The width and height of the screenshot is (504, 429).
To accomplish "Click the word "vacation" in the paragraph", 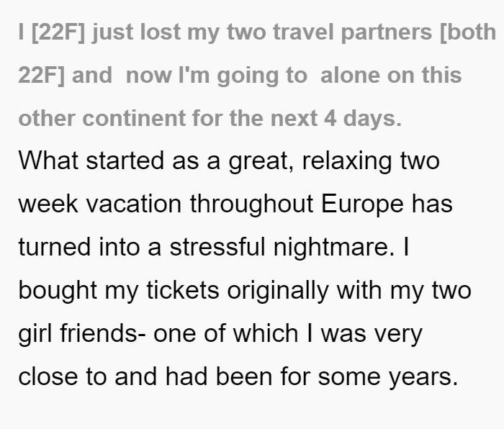I will pyautogui.click(x=134, y=204).
